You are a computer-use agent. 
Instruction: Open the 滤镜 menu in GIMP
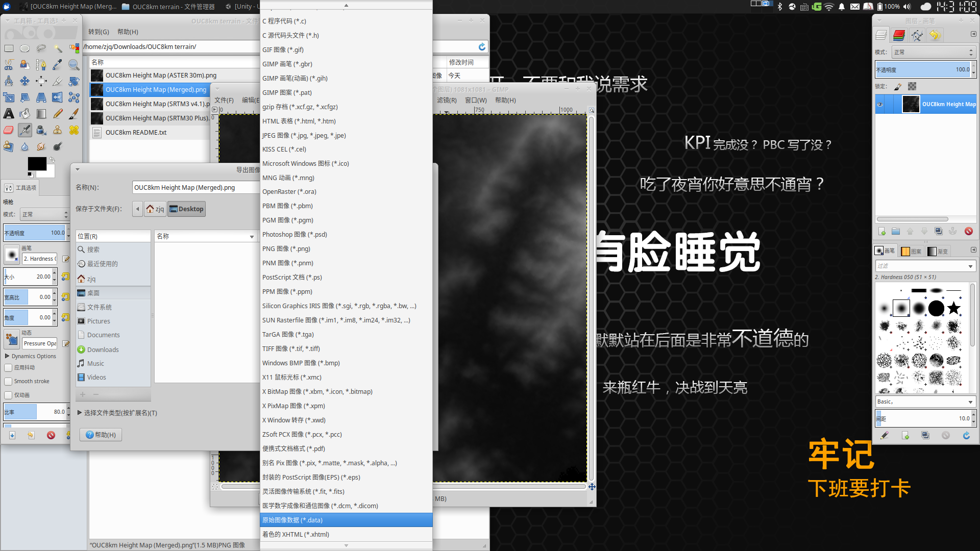(448, 100)
